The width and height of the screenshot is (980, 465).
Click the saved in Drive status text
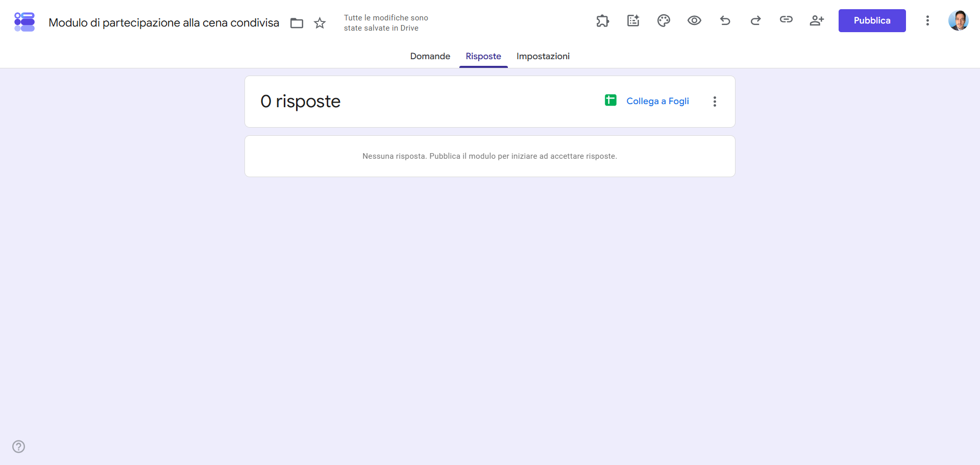(386, 23)
